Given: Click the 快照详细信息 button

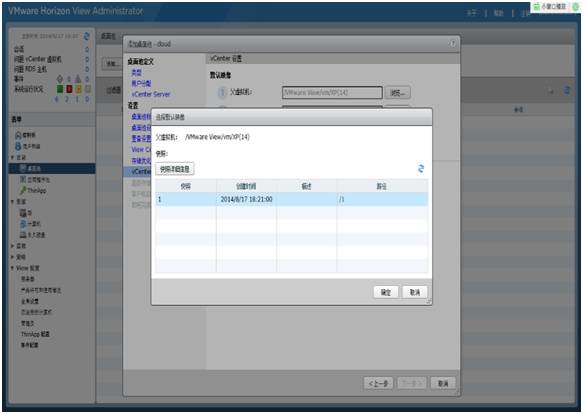Looking at the screenshot, I should coord(175,169).
